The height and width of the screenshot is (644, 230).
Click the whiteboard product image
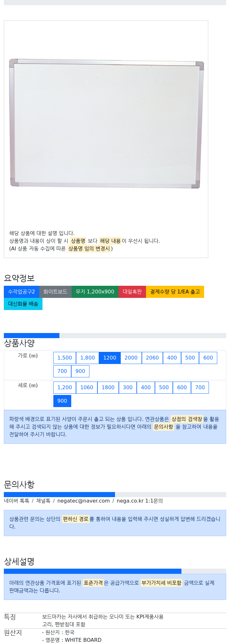pos(106,124)
